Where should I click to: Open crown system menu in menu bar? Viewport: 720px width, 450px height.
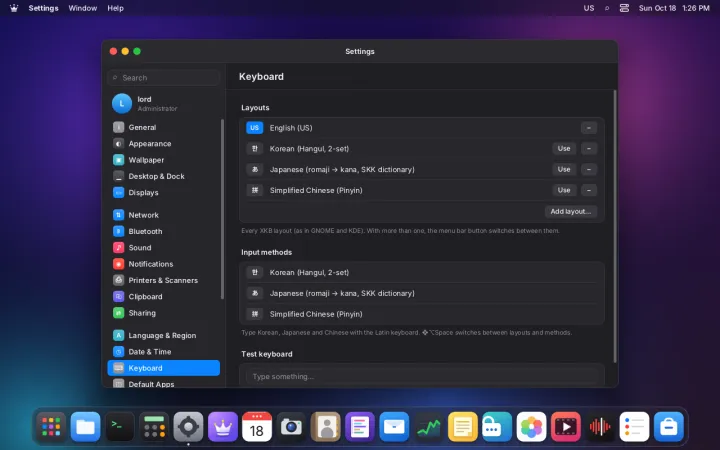14,8
